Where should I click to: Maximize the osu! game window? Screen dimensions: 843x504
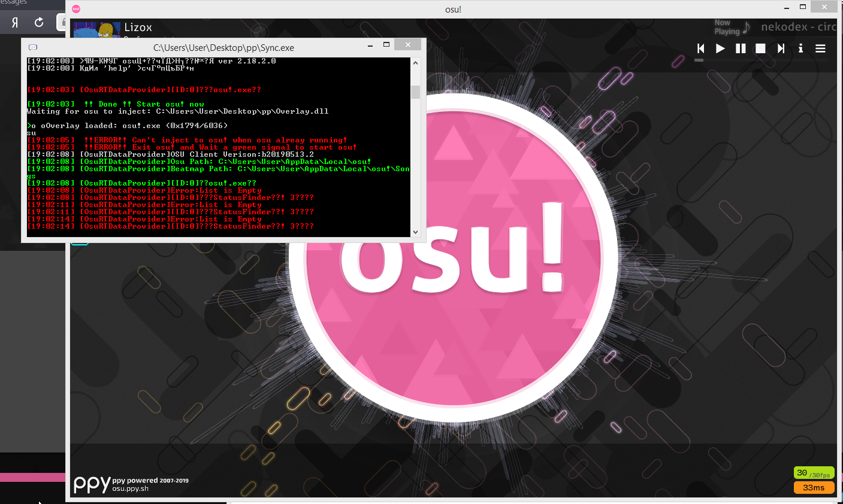click(x=803, y=8)
